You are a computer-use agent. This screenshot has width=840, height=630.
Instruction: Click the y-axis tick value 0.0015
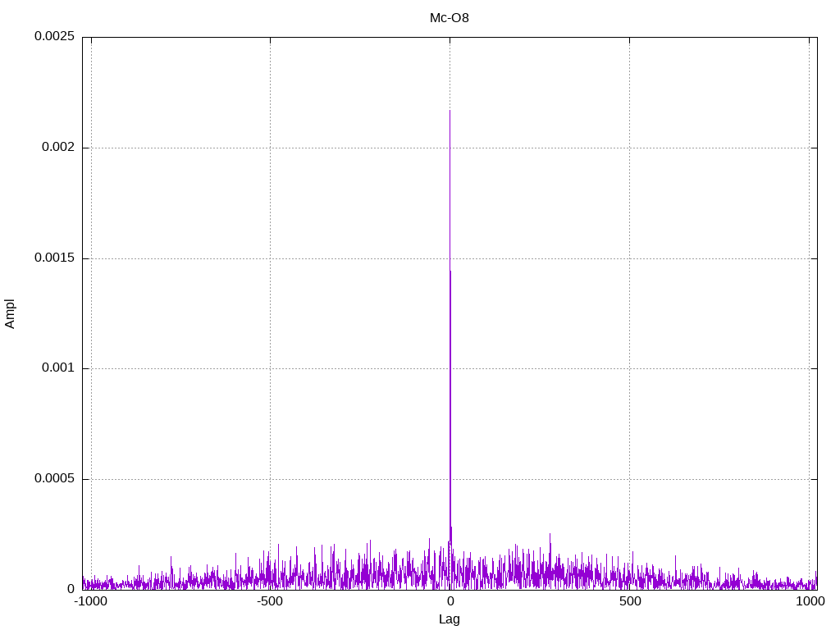coord(54,258)
